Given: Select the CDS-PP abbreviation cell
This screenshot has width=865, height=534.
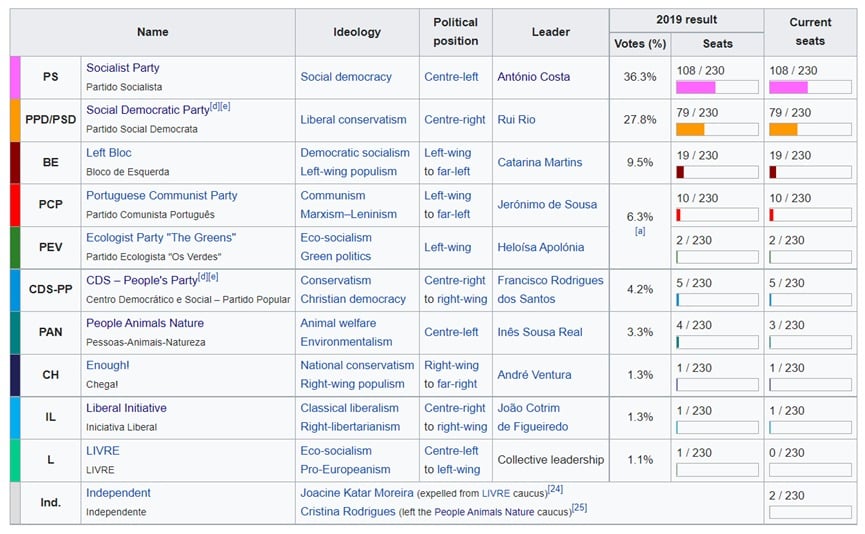Looking at the screenshot, I should (50, 290).
